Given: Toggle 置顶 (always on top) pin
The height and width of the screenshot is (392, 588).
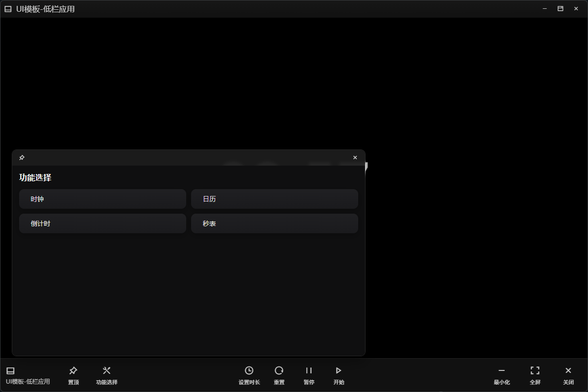Looking at the screenshot, I should click(x=73, y=371).
